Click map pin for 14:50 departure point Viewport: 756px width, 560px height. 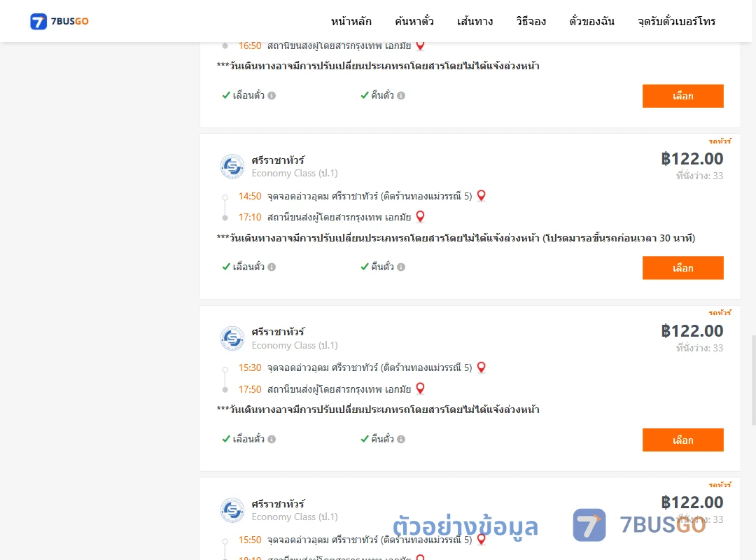pyautogui.click(x=481, y=195)
